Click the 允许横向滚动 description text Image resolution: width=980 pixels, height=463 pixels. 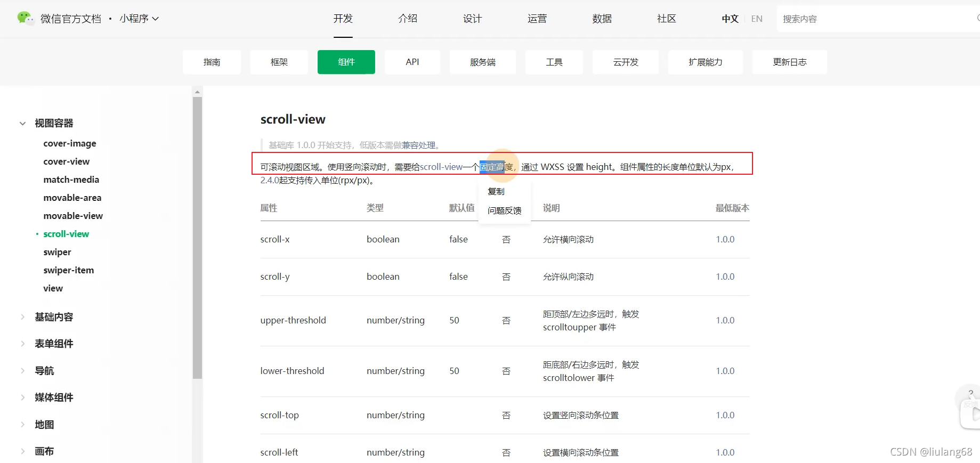coord(568,239)
